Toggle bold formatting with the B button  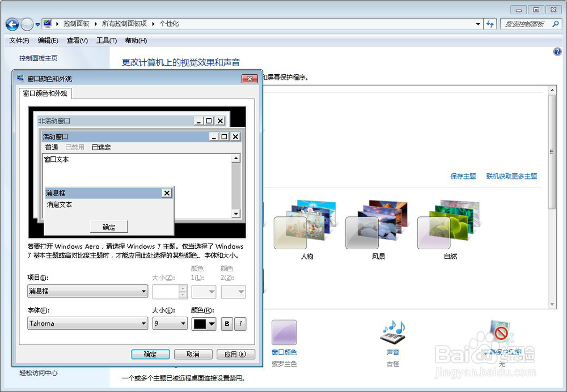click(226, 323)
